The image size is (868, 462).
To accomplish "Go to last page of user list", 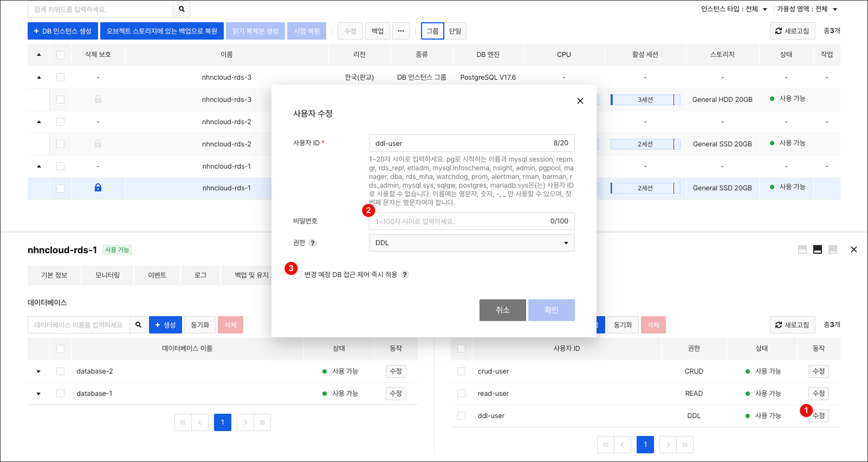I will 685,445.
